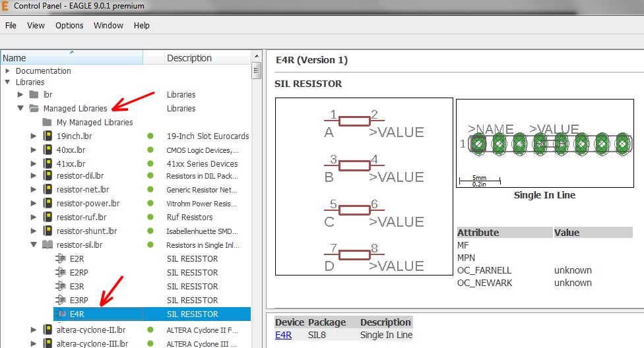This screenshot has width=644, height=348.
Task: Click the lbr folder icon
Action: click(x=34, y=94)
